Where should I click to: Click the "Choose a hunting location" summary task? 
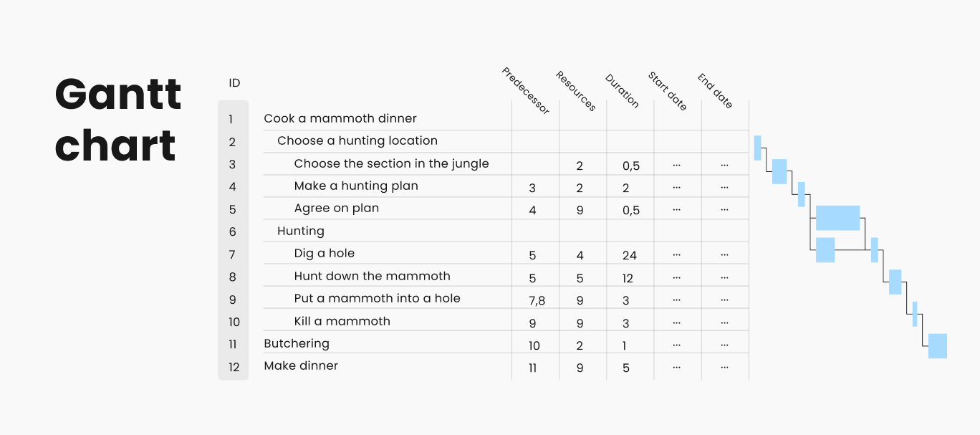click(357, 140)
